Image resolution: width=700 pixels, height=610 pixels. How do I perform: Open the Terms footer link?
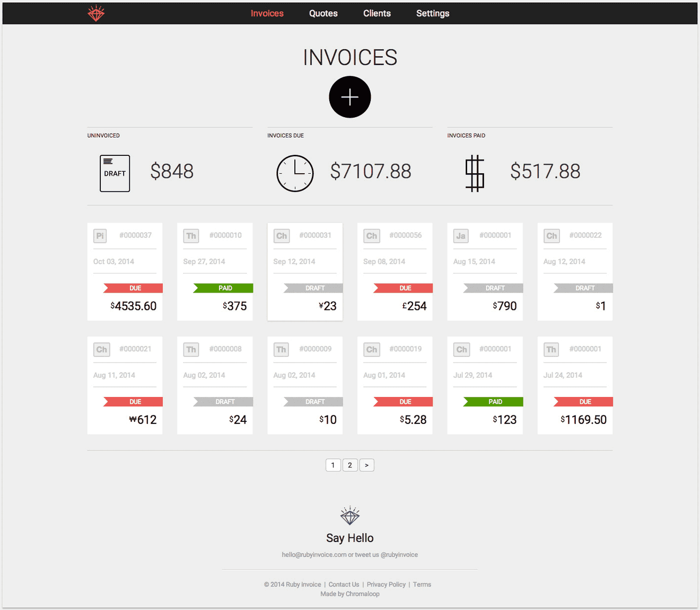[x=422, y=585]
